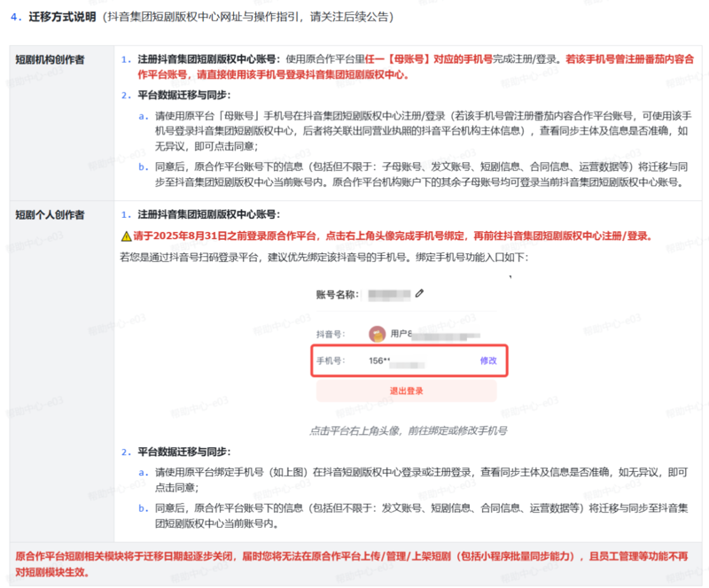The height and width of the screenshot is (588, 709).
Task: Click the 注册抖音集团短剧版权中心账号 heading under 个人创作者
Action: click(208, 215)
